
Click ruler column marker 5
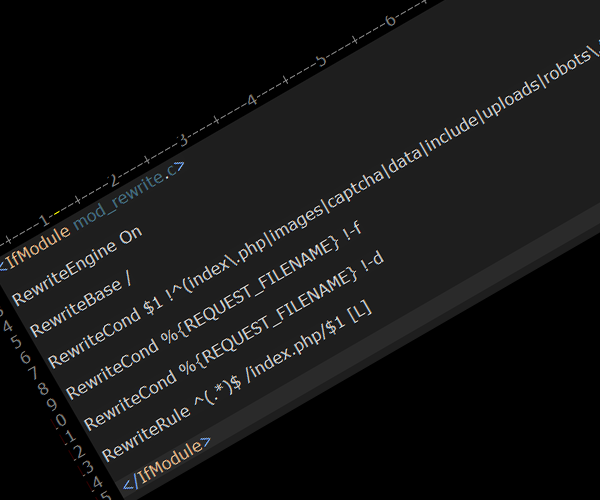tap(321, 61)
